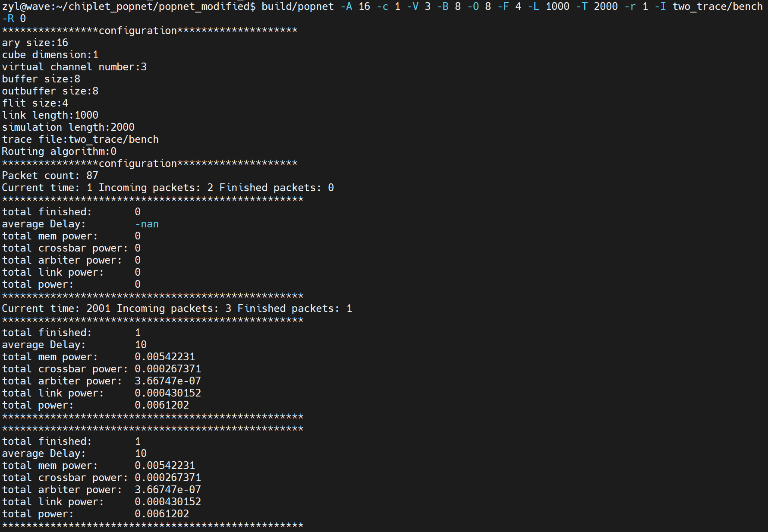Click the crossbar power value 0.000267371
Viewport: 768px width, 532px height.
pyautogui.click(x=167, y=368)
